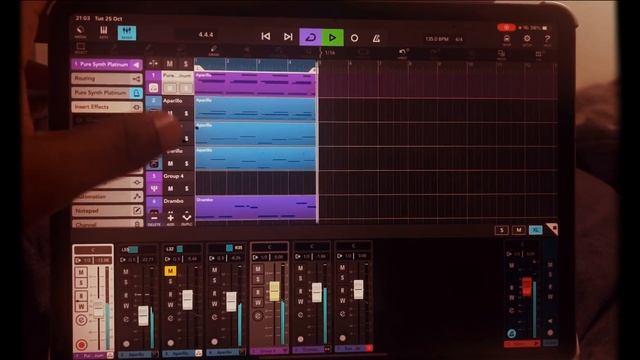The image size is (640, 360).
Task: Expand the Automation inspector section
Action: pyautogui.click(x=107, y=197)
